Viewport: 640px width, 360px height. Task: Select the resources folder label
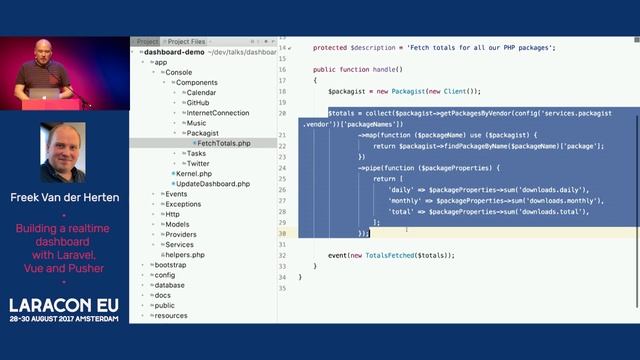tap(171, 316)
